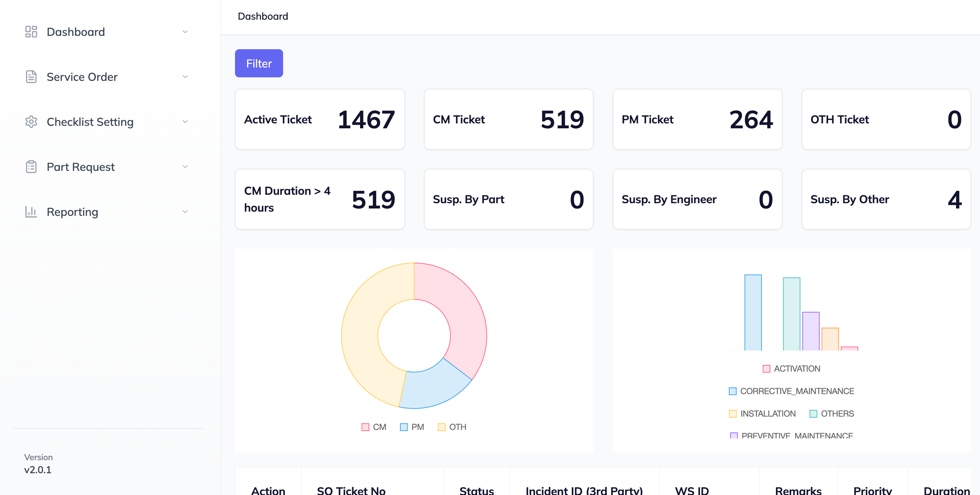This screenshot has width=980, height=495.
Task: Toggle the OTHERS legend swatch
Action: [x=813, y=413]
